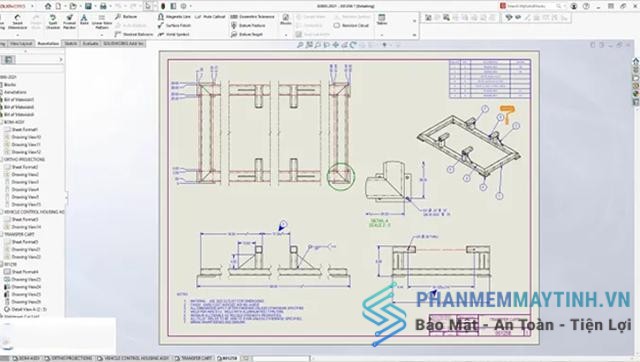Insert a Surface Finish symbol
Image resolution: width=640 pixels, height=362 pixels.
click(174, 25)
